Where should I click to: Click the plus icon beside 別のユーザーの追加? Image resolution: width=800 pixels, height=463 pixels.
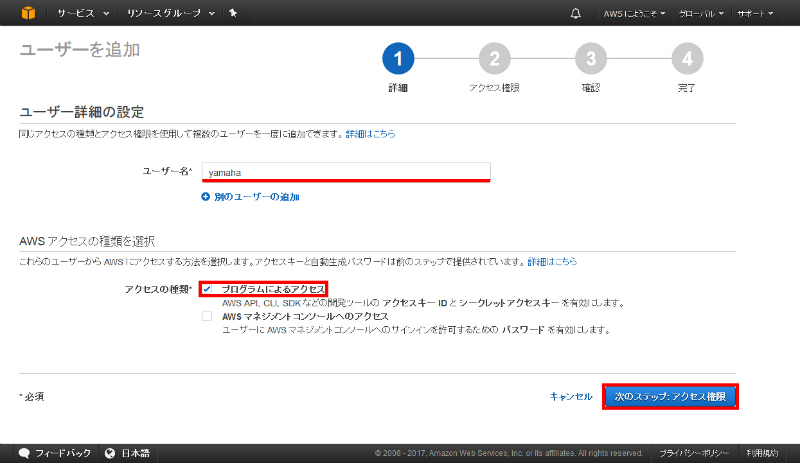pos(206,197)
